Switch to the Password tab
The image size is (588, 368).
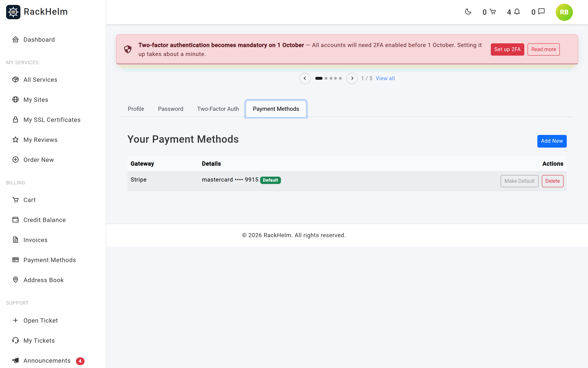pos(170,109)
